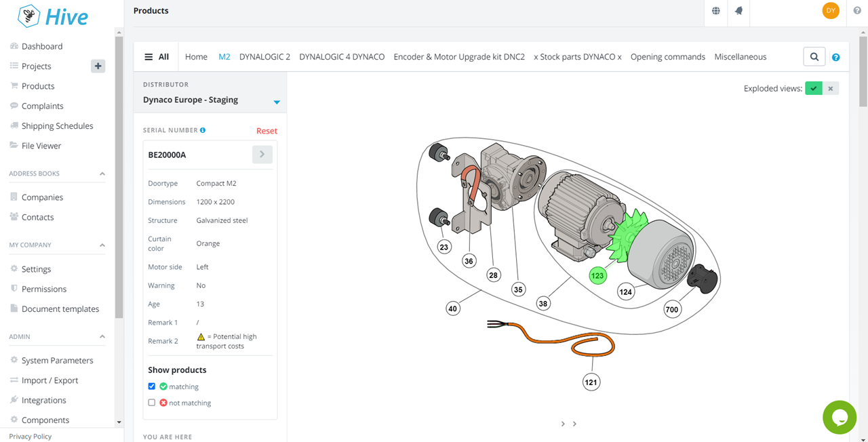Click the Companies building icon

pyautogui.click(x=14, y=197)
